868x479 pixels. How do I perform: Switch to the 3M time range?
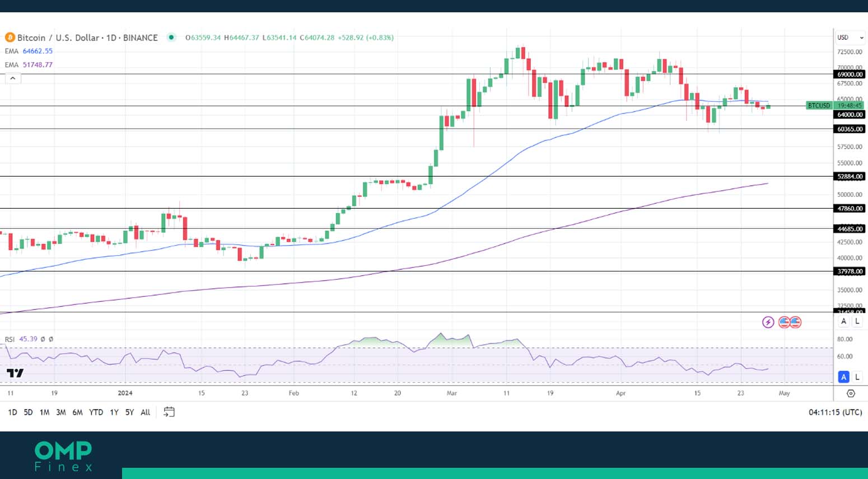pos(61,412)
